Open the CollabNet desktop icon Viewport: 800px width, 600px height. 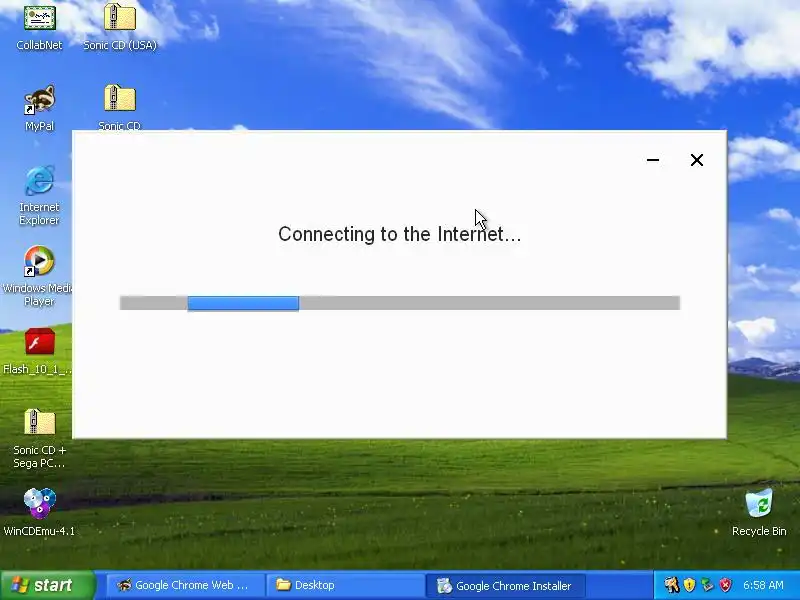[39, 18]
